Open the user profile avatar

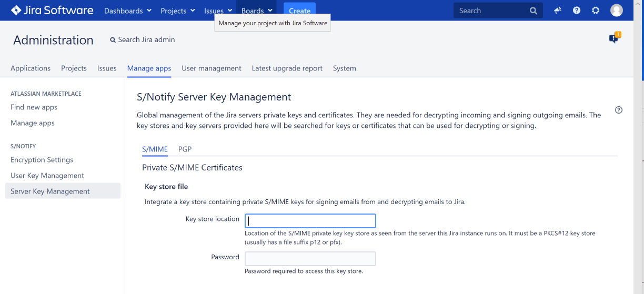tap(616, 11)
